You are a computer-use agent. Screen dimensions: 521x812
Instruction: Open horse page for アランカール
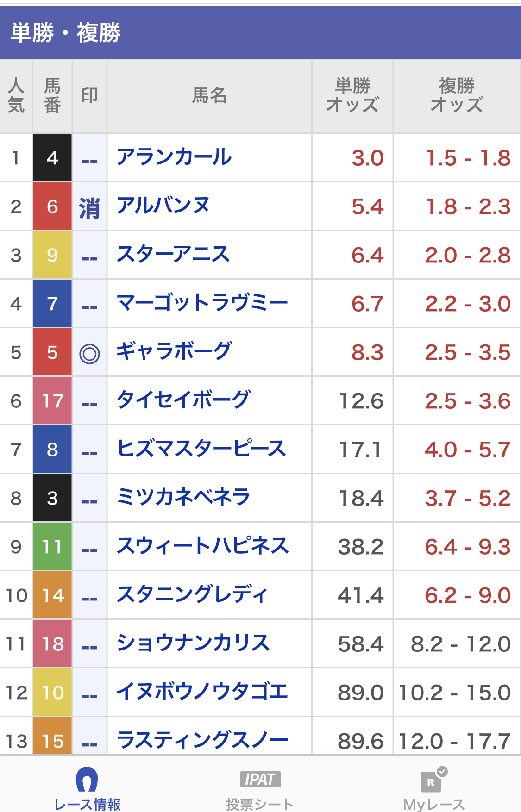(174, 158)
